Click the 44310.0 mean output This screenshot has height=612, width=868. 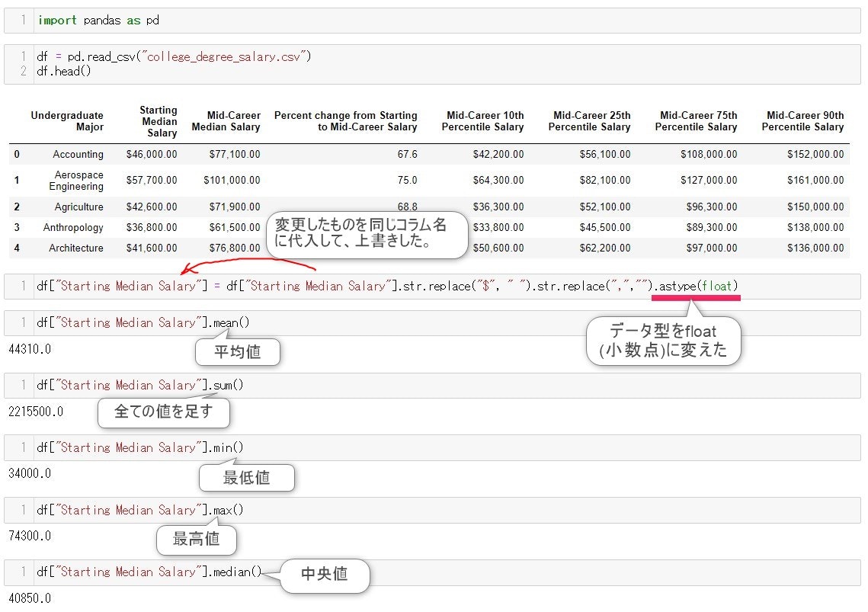pos(30,350)
